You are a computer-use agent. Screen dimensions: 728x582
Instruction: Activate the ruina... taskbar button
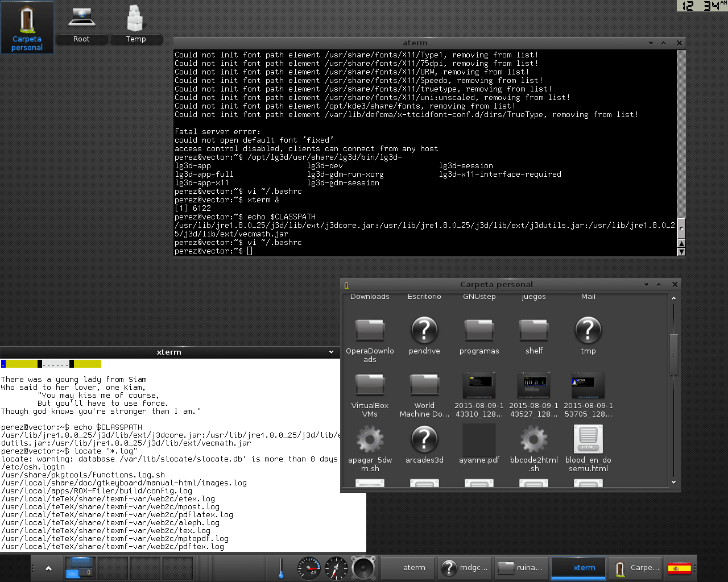521,568
